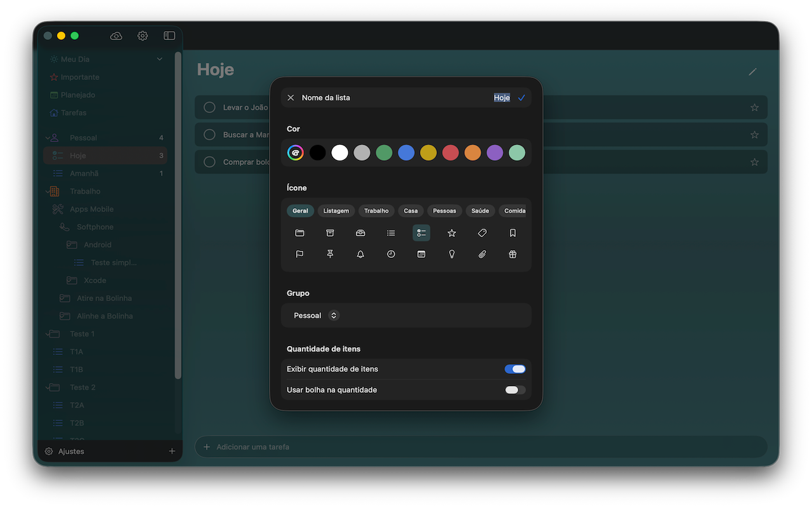Star the 'Levar o João' task
812x508 pixels.
tap(754, 107)
